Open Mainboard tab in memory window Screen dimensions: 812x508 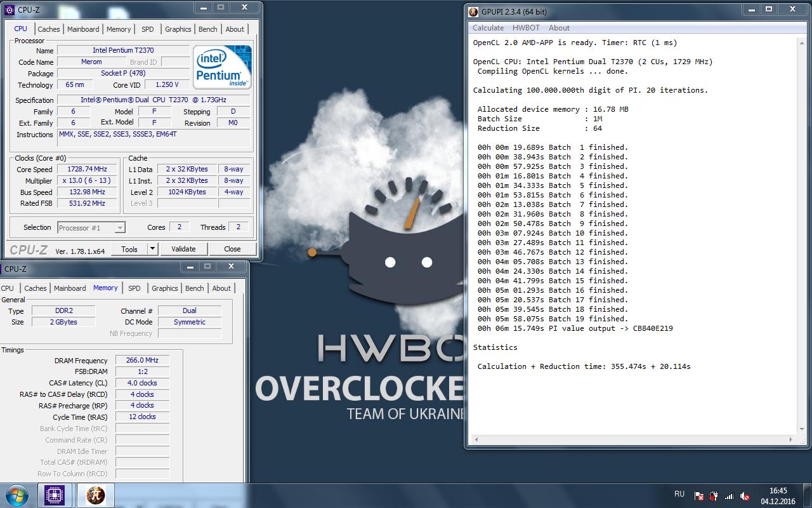[70, 288]
